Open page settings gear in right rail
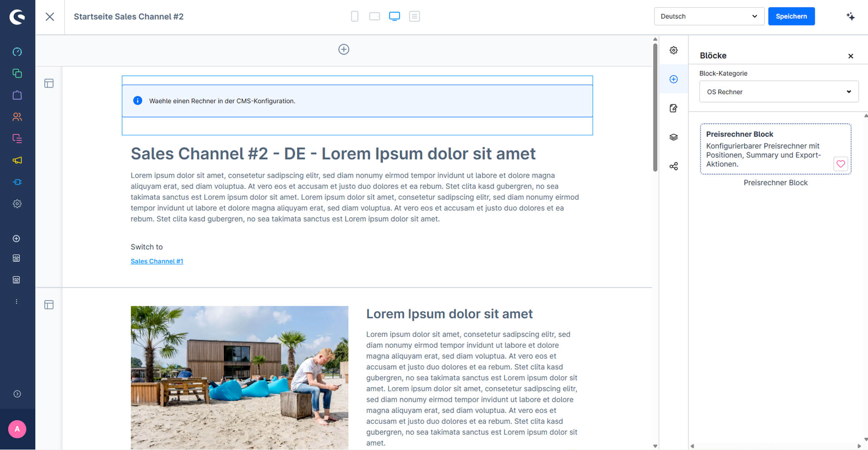 [673, 50]
